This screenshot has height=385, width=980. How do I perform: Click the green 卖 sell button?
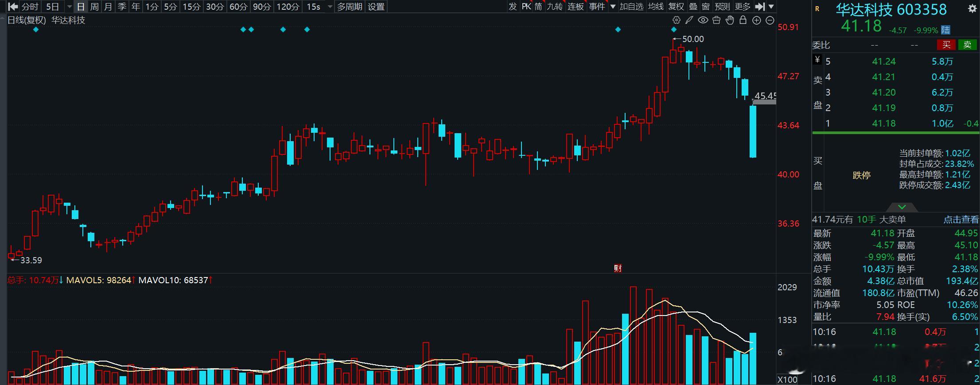(x=967, y=45)
